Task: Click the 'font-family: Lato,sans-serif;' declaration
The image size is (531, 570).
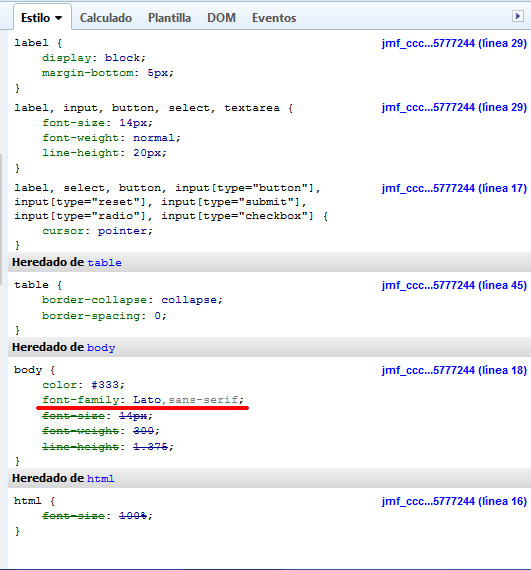Action: [x=143, y=400]
